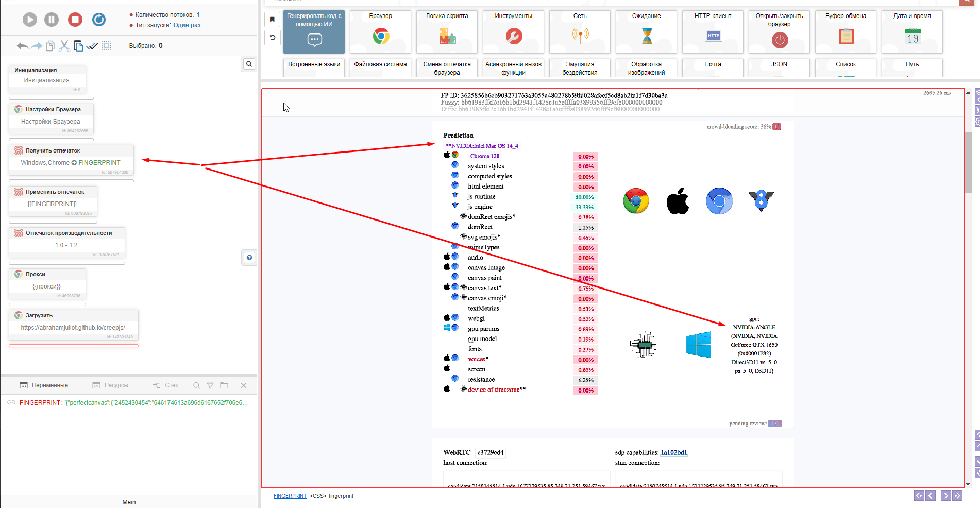Click the scissors Cut icon
Screen dimensions: 980x508
coord(64,46)
